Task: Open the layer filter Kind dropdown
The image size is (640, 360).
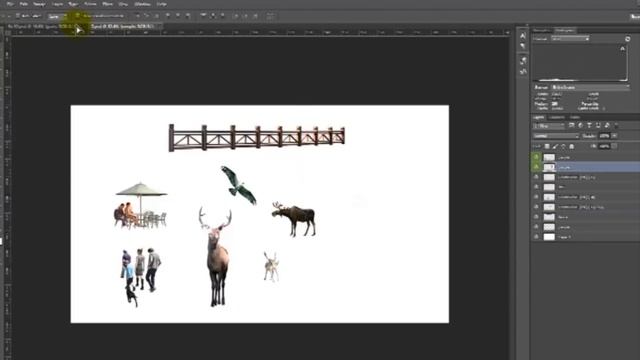Action: 549,126
